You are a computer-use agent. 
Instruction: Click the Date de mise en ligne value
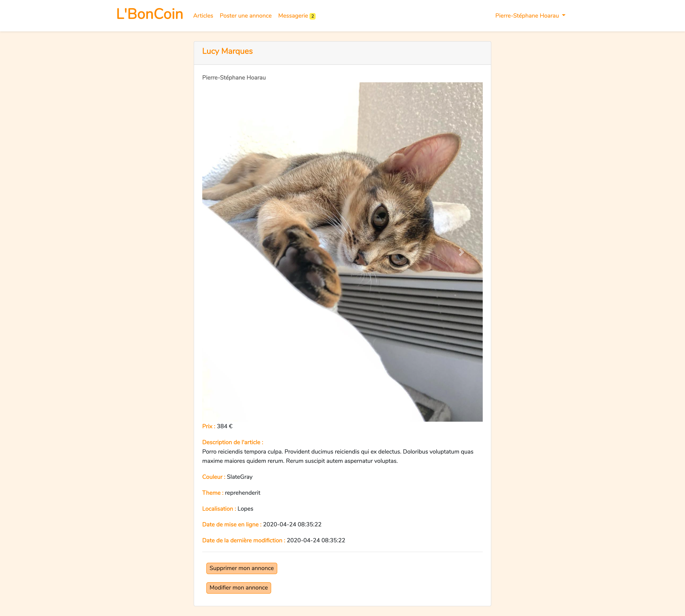pos(292,524)
